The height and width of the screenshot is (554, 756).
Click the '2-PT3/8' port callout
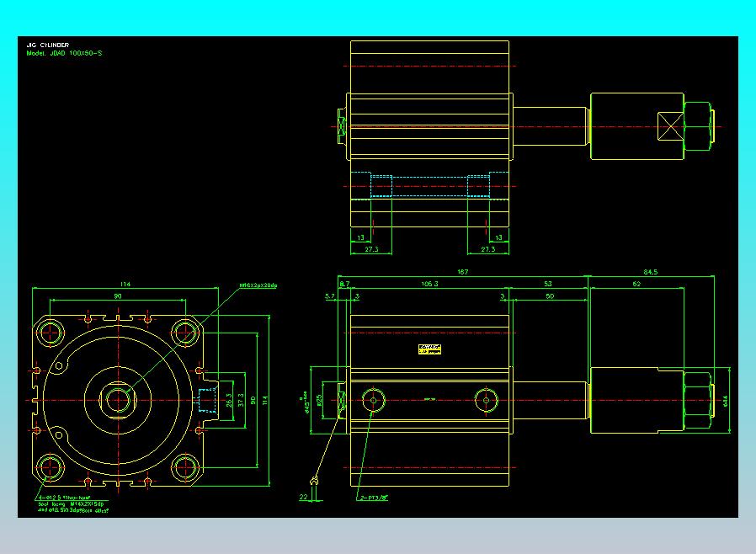point(374,498)
